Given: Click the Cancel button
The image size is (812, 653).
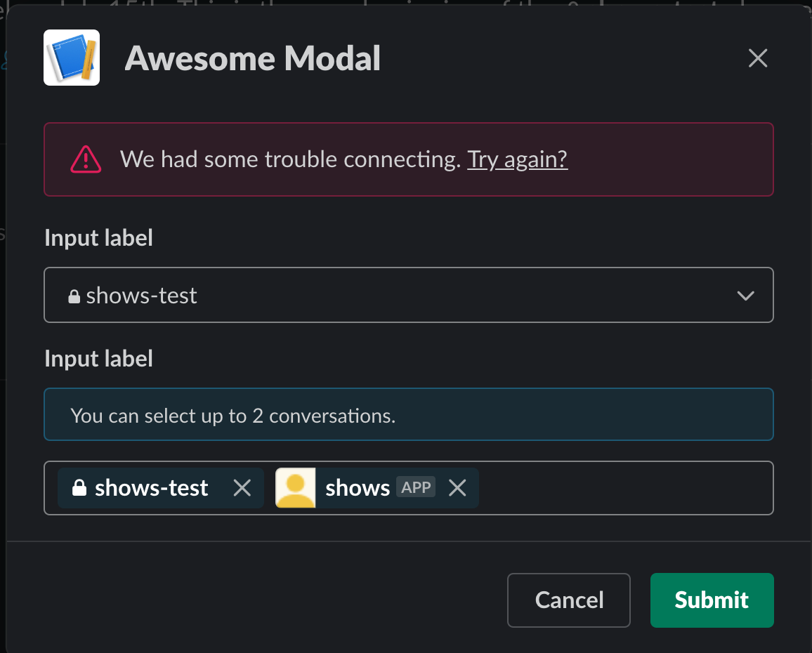Looking at the screenshot, I should coord(568,600).
